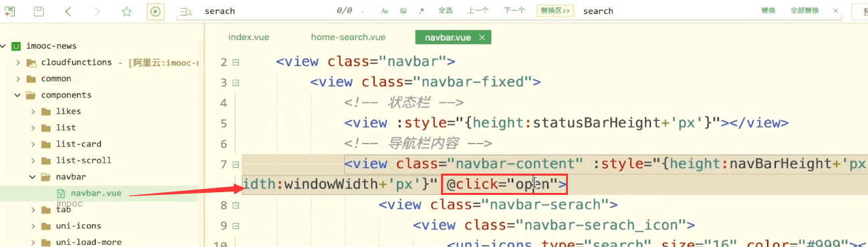This screenshot has width=868, height=247.
Task: Expand the uni-load-more folder
Action: 33,242
